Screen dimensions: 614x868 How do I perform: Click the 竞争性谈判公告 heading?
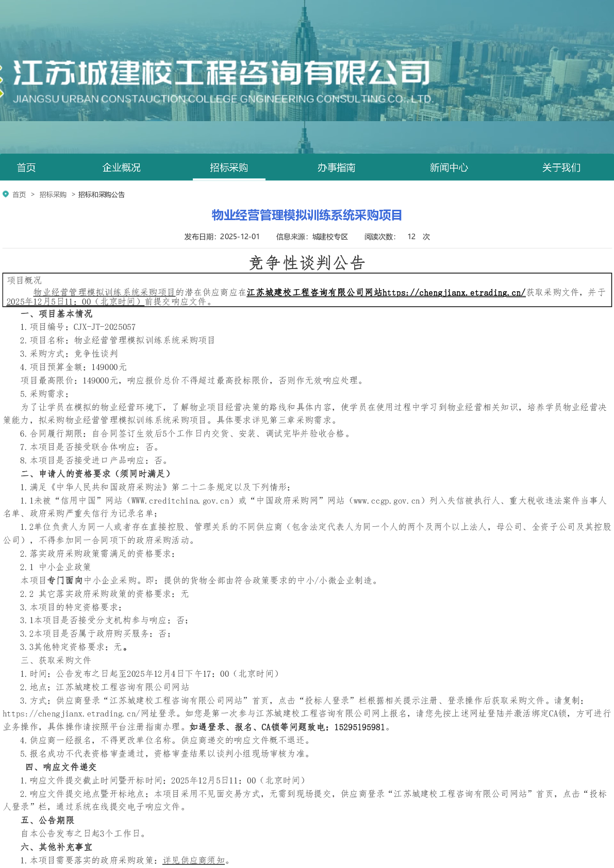[307, 263]
